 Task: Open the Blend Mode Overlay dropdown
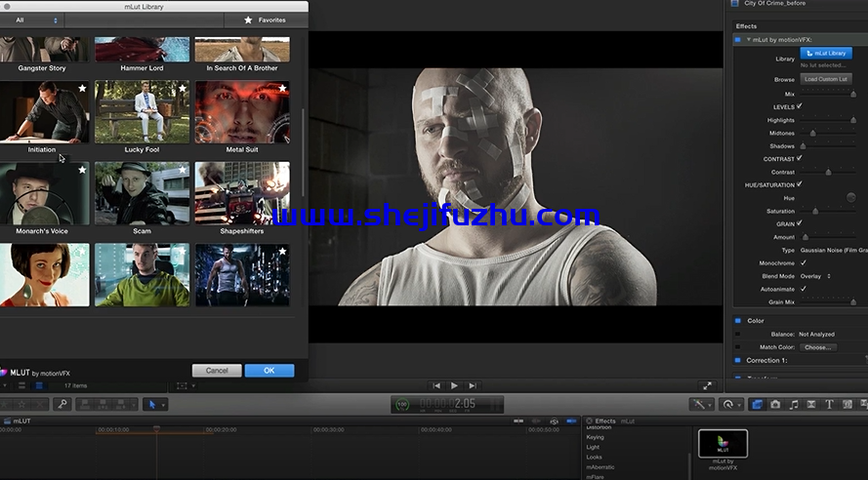pos(816,276)
